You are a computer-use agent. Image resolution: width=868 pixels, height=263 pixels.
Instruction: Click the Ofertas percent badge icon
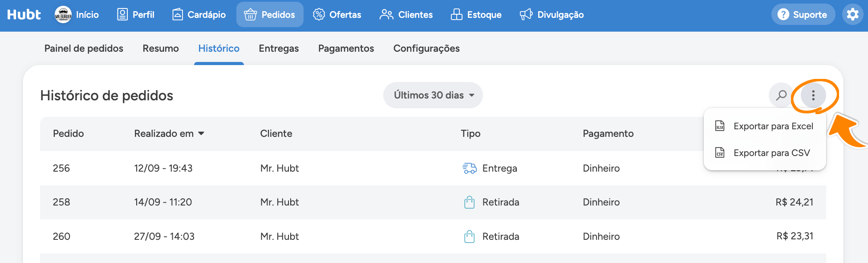pyautogui.click(x=319, y=15)
